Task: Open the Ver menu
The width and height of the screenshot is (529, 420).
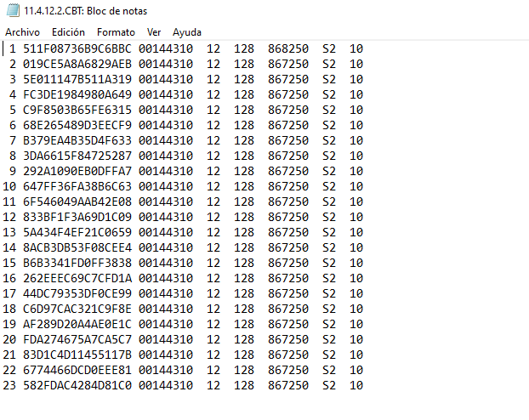Action: click(x=155, y=31)
